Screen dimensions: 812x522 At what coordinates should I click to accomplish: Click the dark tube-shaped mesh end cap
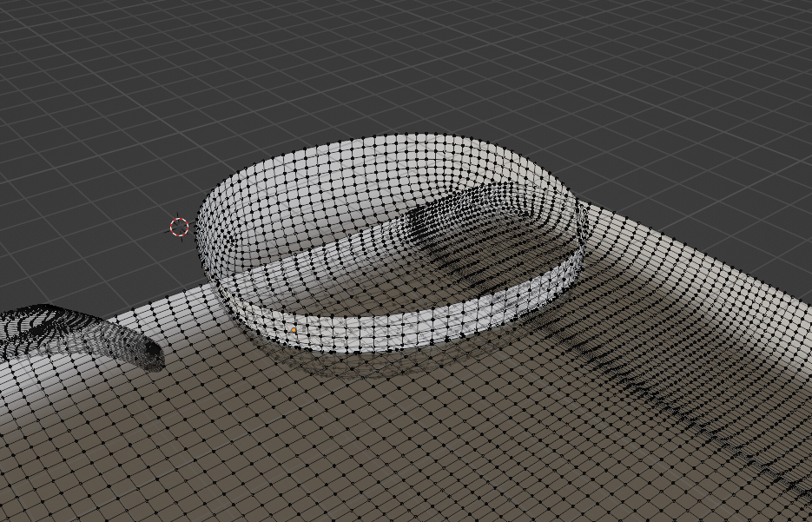pos(152,355)
